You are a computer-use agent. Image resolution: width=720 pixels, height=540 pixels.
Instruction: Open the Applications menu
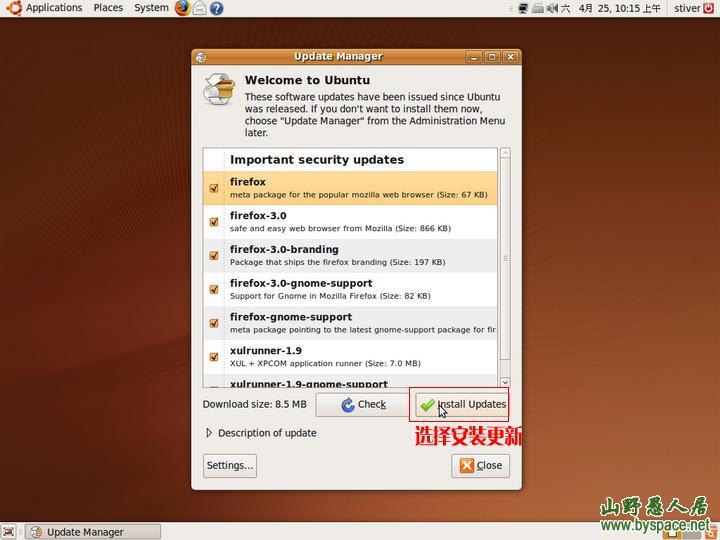[54, 8]
